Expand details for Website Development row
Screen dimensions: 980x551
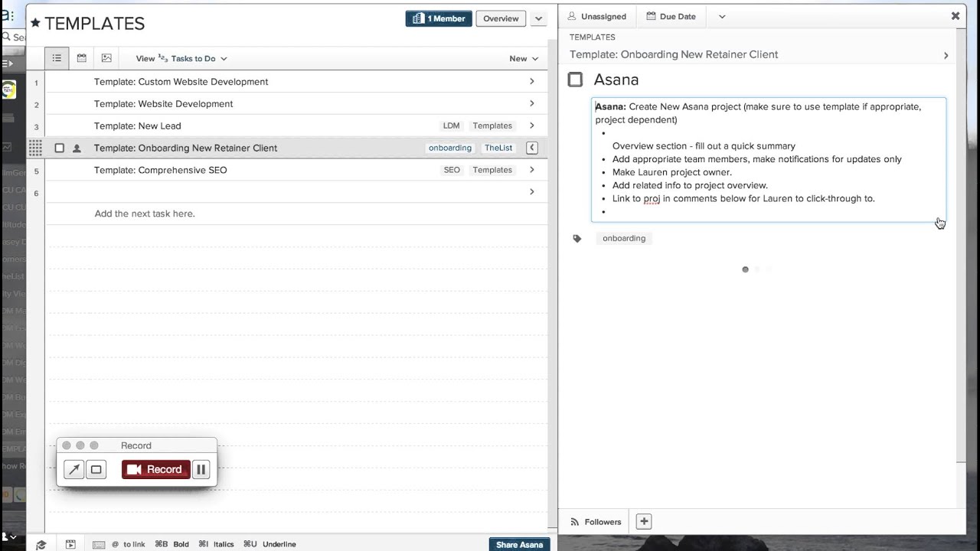click(532, 103)
